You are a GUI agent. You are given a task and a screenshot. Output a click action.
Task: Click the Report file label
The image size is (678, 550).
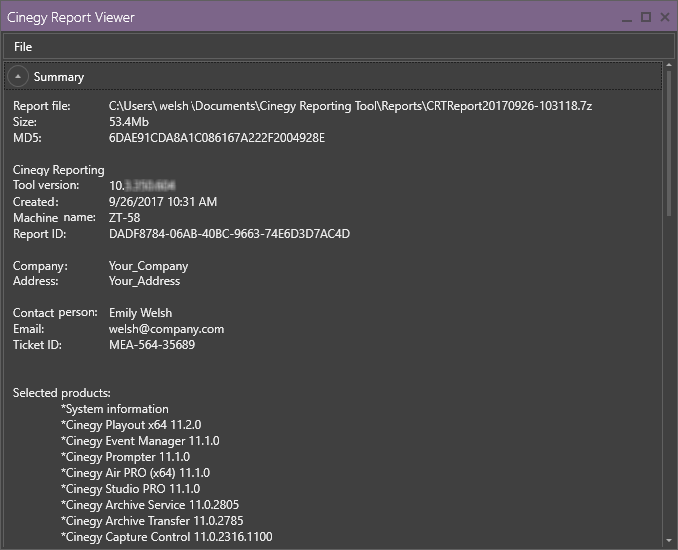pos(42,106)
